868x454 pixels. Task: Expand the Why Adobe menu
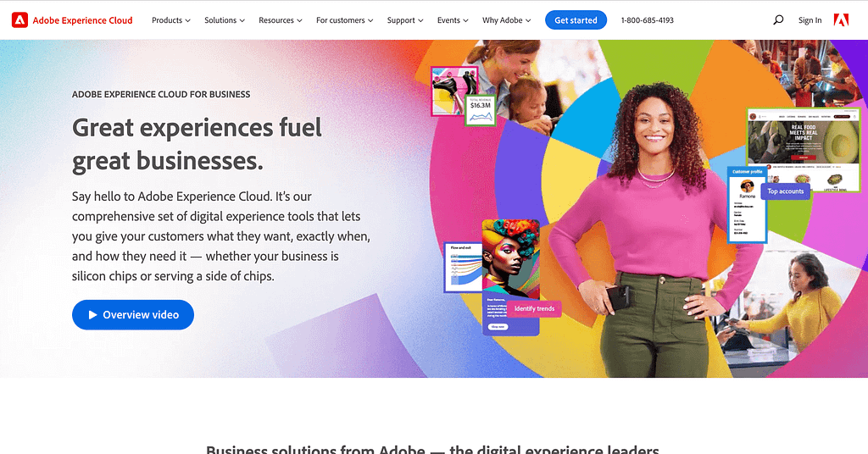(x=507, y=20)
